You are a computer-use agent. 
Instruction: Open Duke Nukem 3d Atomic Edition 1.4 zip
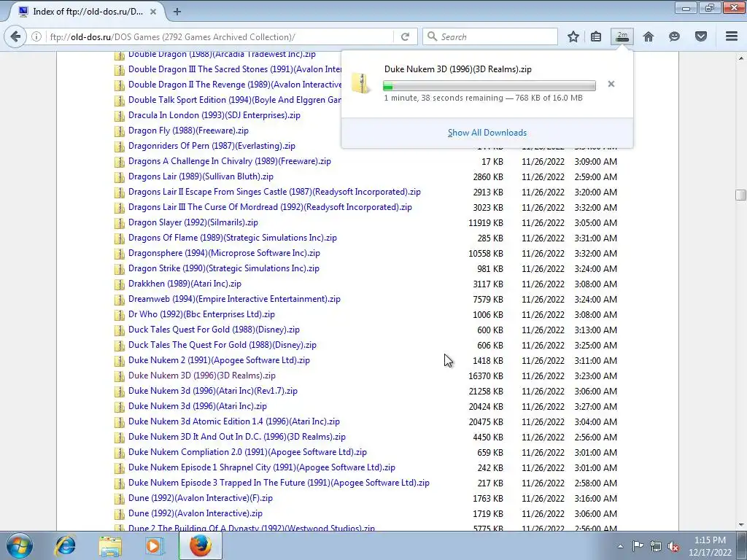pyautogui.click(x=233, y=421)
